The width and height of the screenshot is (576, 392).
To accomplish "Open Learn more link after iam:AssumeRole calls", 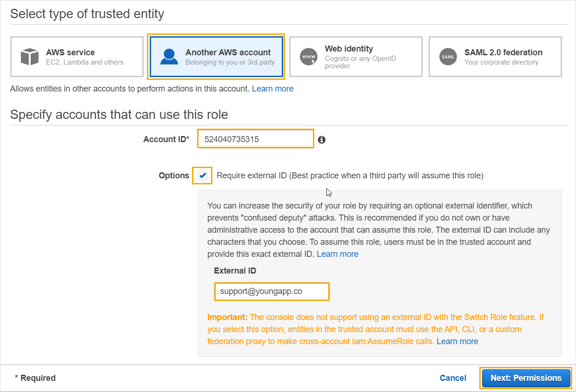I will coord(457,341).
